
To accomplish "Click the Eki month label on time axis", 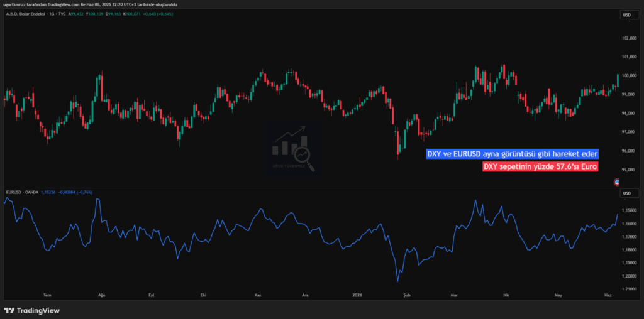I will tap(203, 295).
